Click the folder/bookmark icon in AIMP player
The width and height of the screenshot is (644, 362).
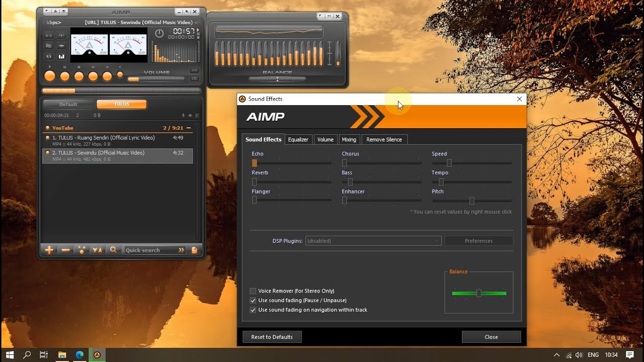[49, 46]
